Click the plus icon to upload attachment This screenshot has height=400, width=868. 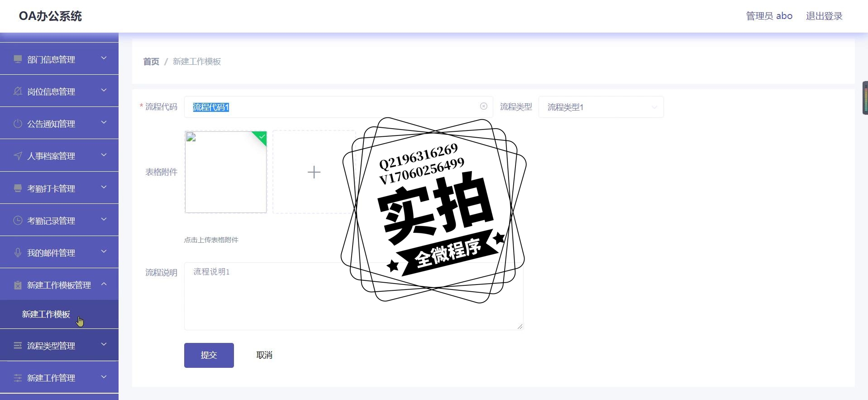point(314,172)
